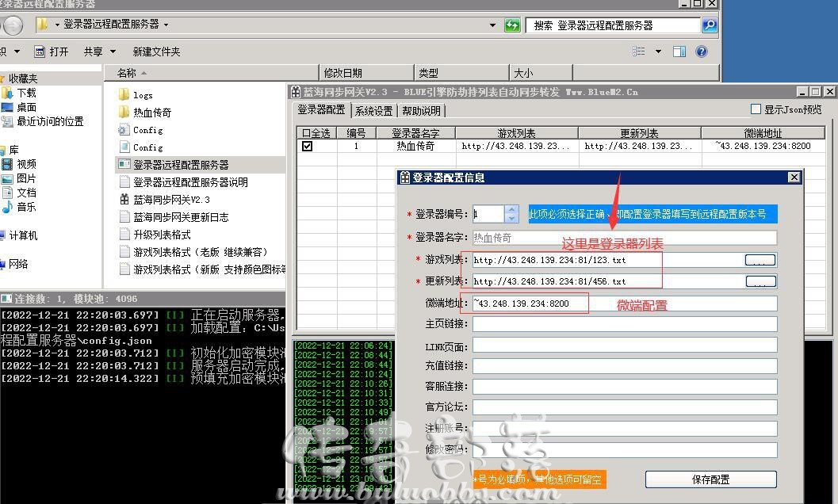
Task: Uncheck the 热血传奇 row checkbox
Action: click(308, 146)
